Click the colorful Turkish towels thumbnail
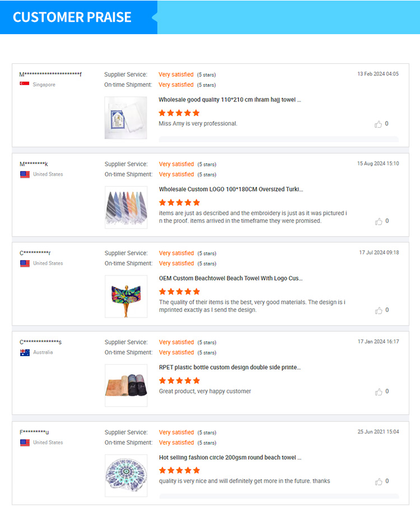The height and width of the screenshot is (518, 420). (125, 207)
